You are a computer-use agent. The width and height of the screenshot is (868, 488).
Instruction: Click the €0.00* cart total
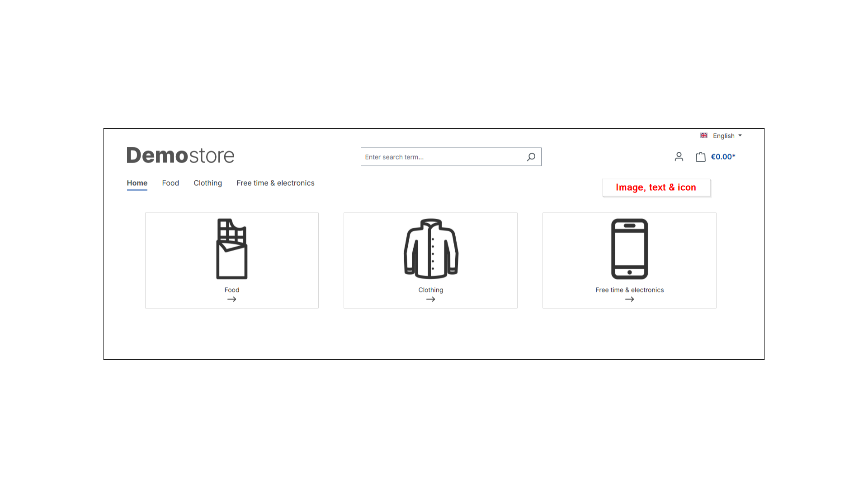[723, 157]
